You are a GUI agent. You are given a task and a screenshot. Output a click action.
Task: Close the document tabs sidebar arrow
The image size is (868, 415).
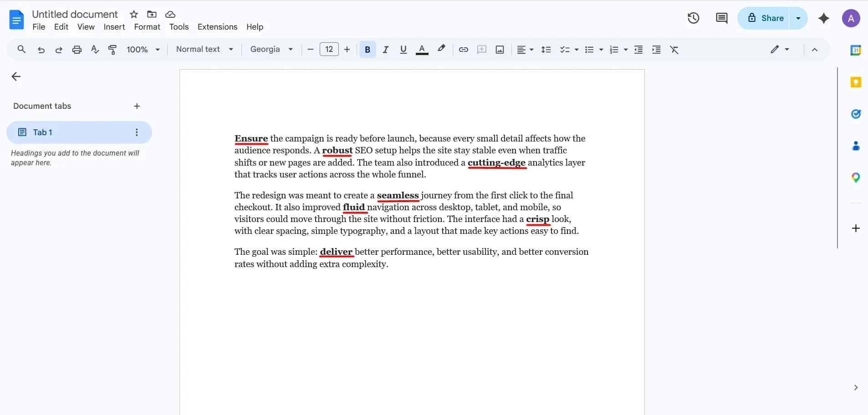tap(16, 76)
